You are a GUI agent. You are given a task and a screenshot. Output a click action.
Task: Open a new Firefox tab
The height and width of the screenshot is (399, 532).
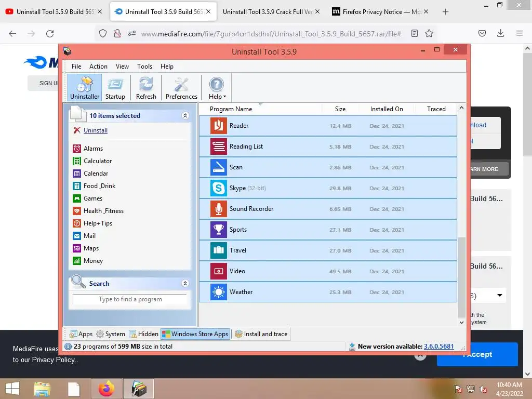[445, 12]
